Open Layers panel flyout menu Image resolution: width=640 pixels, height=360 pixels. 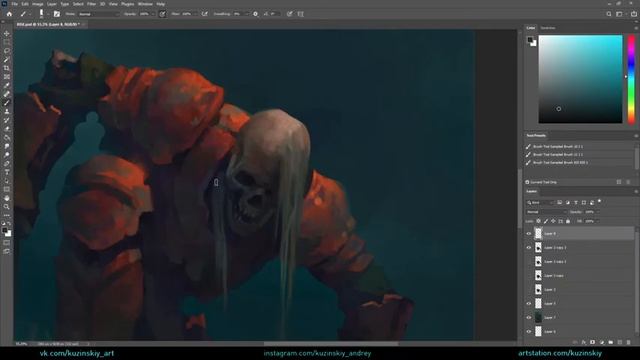(636, 191)
